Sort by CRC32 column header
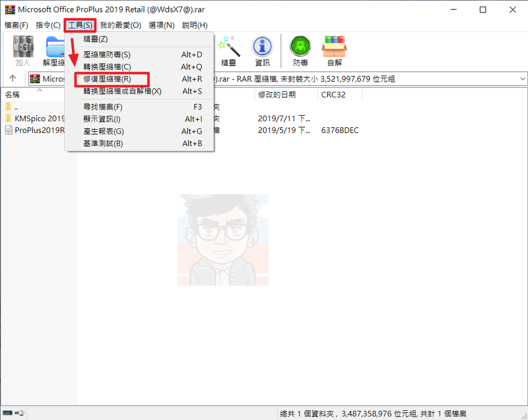Viewport: 528px width, 420px height. (339, 95)
